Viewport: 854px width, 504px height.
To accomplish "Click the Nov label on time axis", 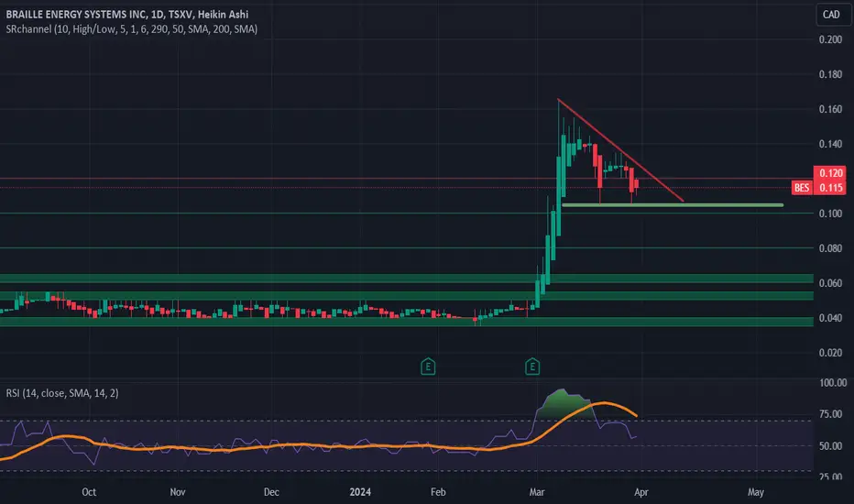I will click(178, 492).
